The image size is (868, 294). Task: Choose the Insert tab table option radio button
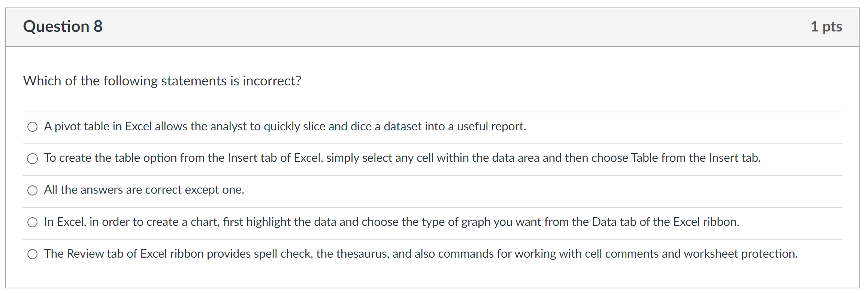[x=33, y=159]
